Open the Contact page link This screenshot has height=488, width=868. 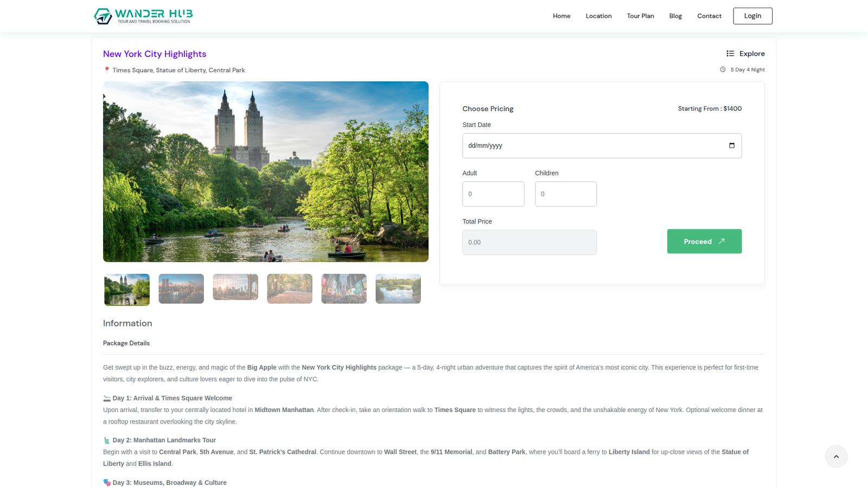tap(709, 16)
